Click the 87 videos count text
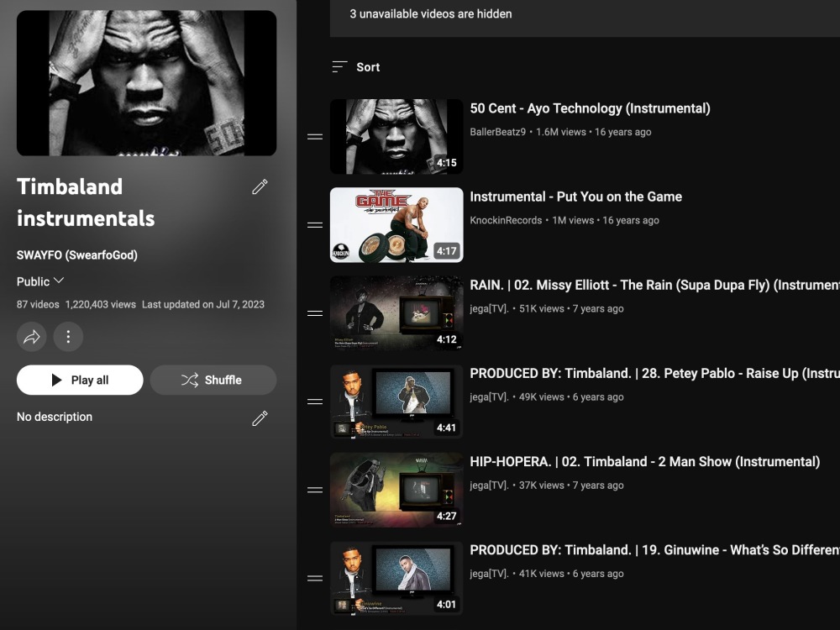Image resolution: width=840 pixels, height=630 pixels. pos(38,304)
